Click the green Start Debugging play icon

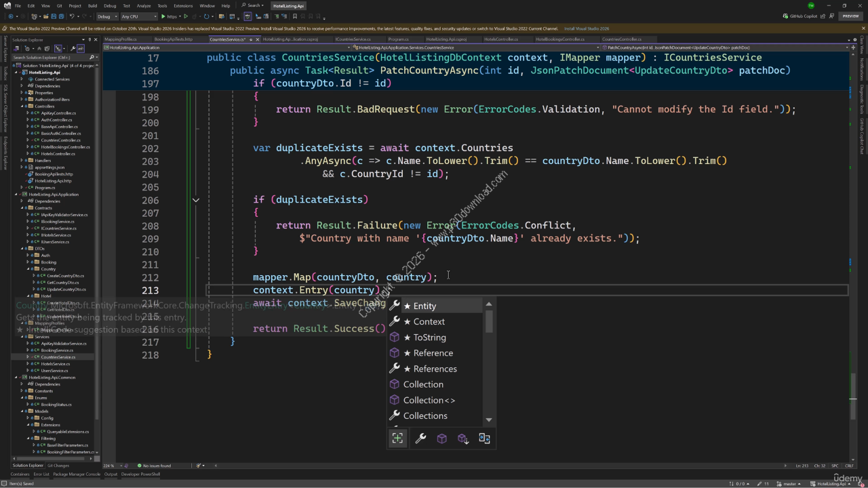tap(163, 16)
